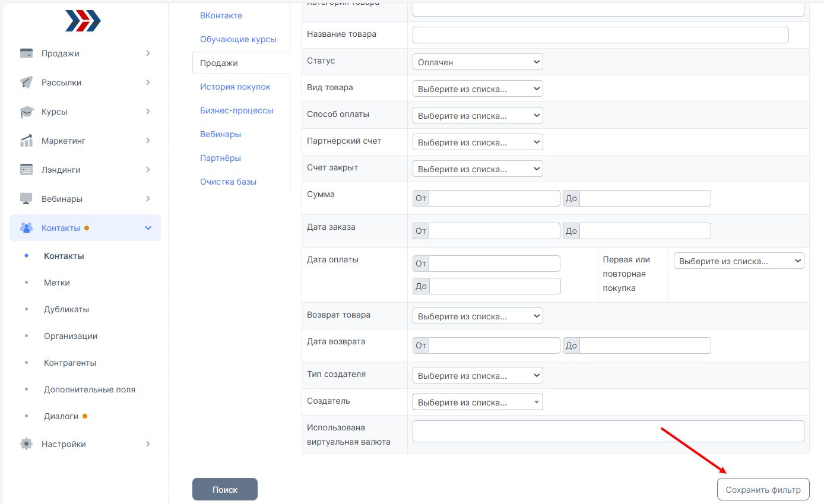The height and width of the screenshot is (504, 824).
Task: Focus the Сумма До input field
Action: coord(645,198)
